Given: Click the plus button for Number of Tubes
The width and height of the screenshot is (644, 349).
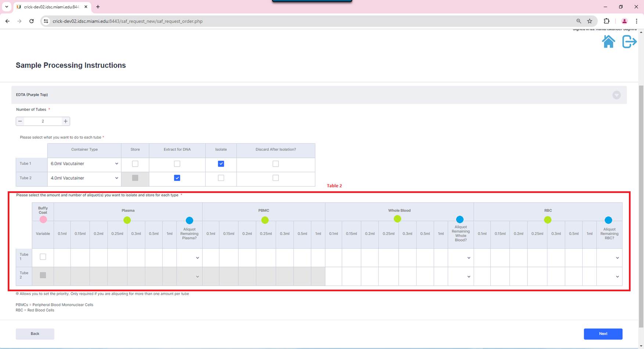Looking at the screenshot, I should pos(65,121).
